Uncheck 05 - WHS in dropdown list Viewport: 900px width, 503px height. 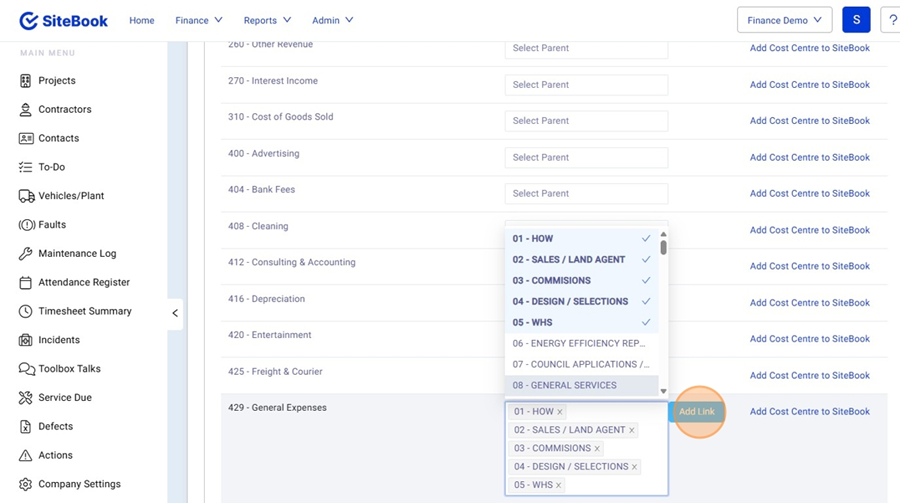tap(581, 323)
